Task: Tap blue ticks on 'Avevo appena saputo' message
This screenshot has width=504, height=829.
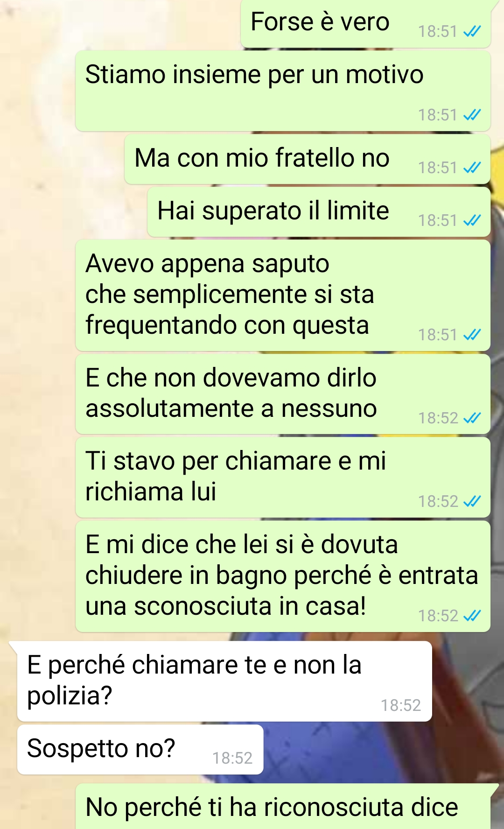Action: pyautogui.click(x=472, y=335)
